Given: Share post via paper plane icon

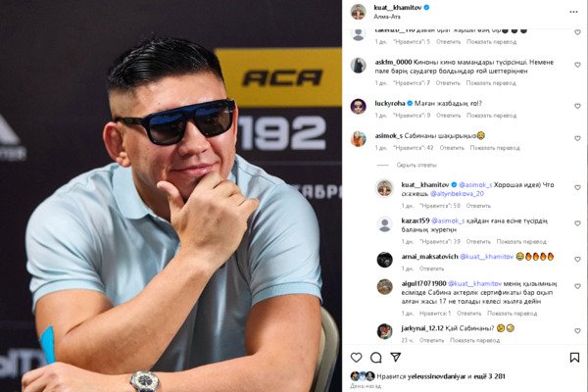Looking at the screenshot, I should tap(396, 357).
